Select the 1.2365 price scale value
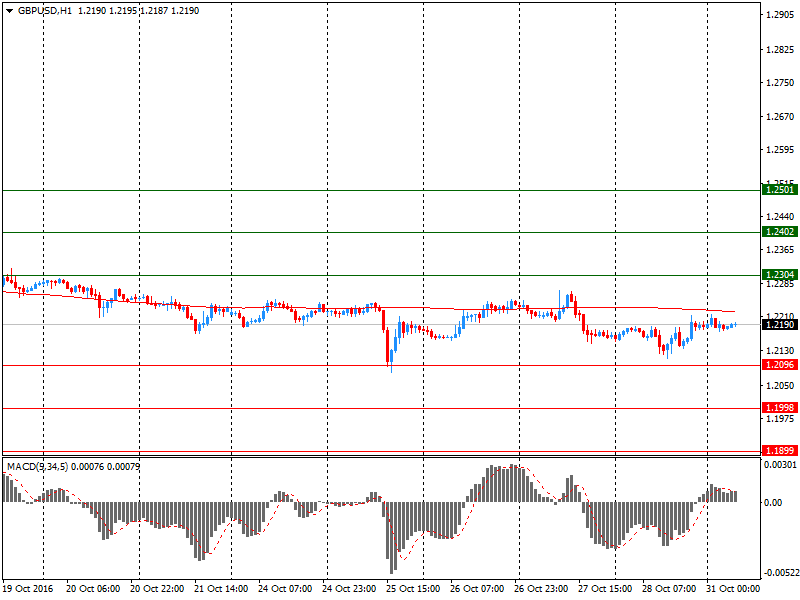 point(780,250)
